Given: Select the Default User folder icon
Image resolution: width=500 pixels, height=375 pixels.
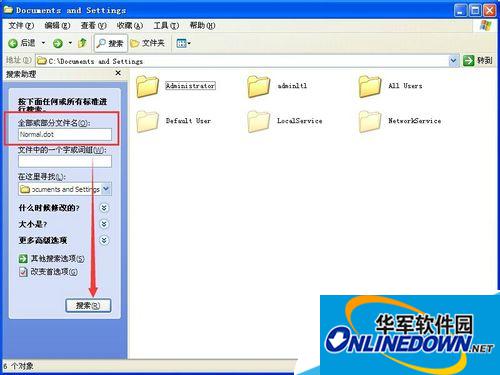Looking at the screenshot, I should (147, 121).
